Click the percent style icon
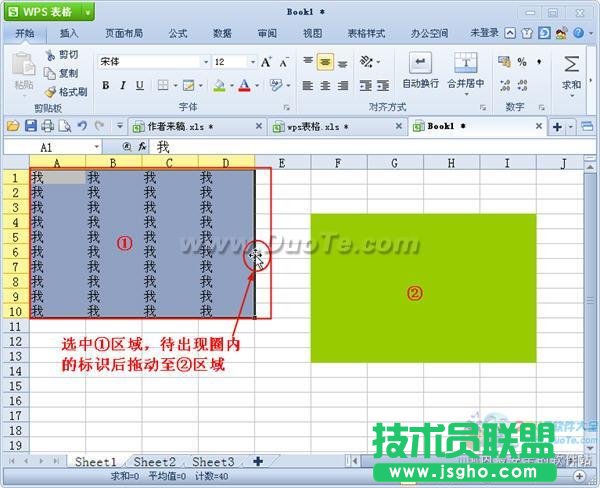 (522, 62)
